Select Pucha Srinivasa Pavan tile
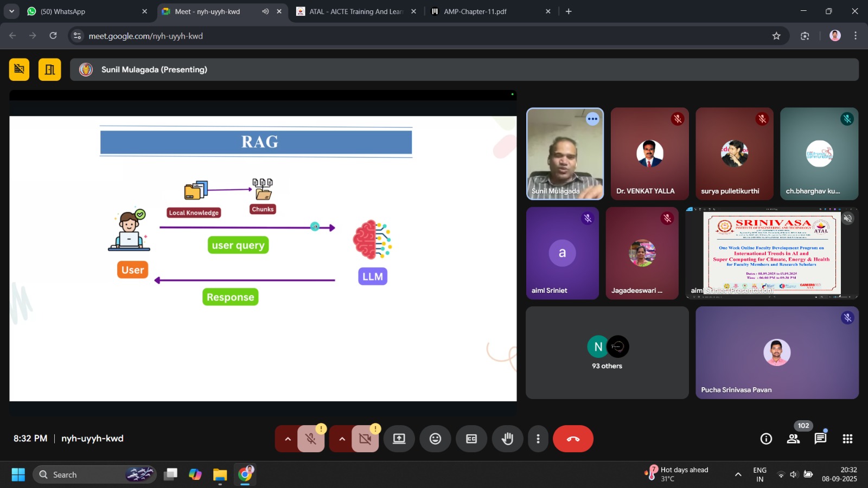This screenshot has width=868, height=488. coord(777,352)
